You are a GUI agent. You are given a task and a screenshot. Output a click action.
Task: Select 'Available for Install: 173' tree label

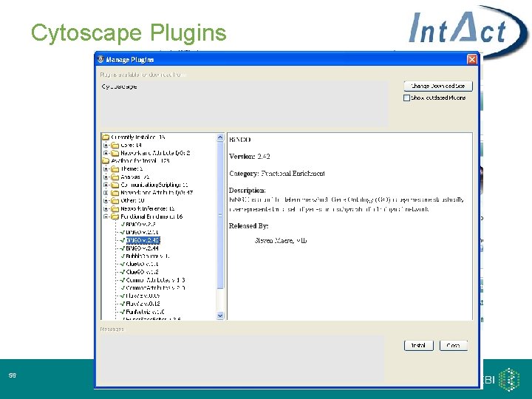140,161
